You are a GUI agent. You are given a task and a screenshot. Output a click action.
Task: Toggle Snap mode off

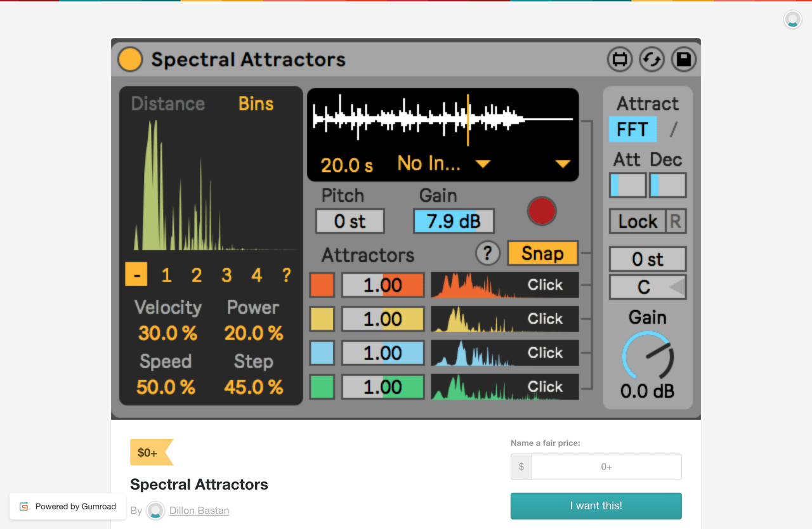point(542,252)
